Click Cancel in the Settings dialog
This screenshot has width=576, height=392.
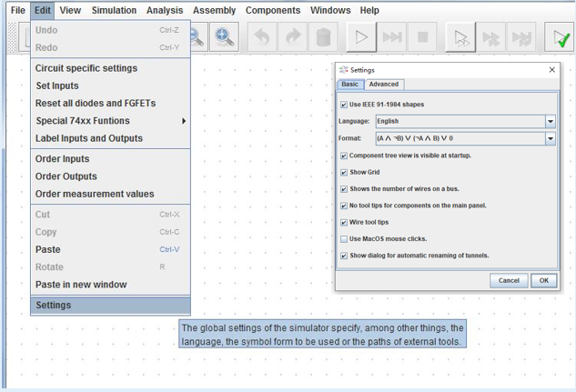(509, 281)
